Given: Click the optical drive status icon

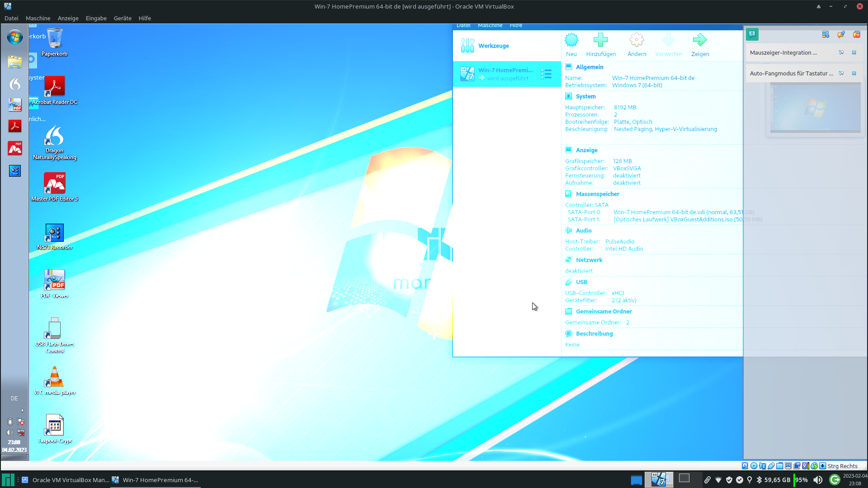Looking at the screenshot, I should pos(754,466).
